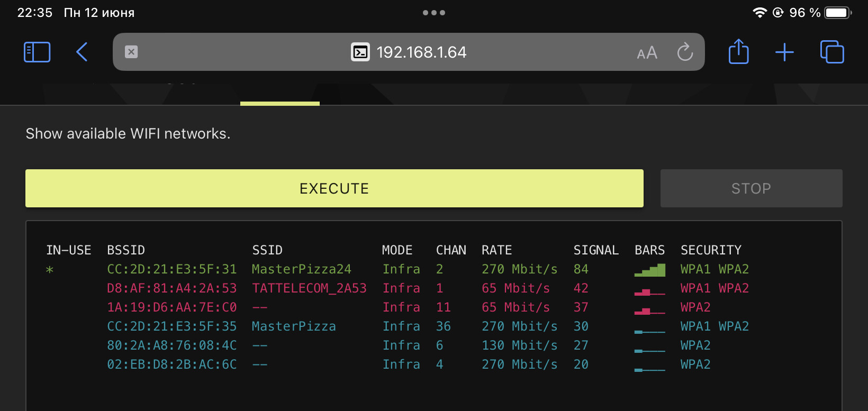Select BSSID CC:2D:21:E3:5F:35
This screenshot has width=868, height=411.
[x=172, y=326]
